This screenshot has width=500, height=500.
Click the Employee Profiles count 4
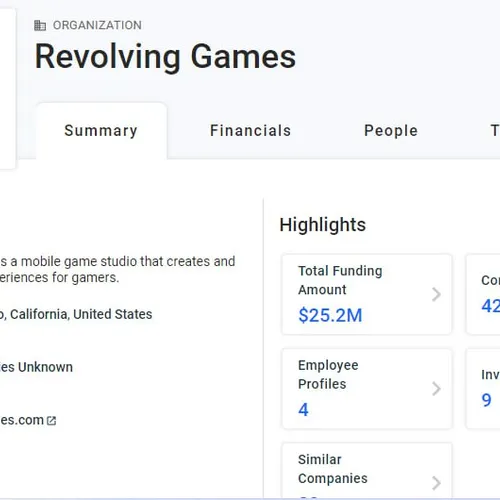coord(303,410)
